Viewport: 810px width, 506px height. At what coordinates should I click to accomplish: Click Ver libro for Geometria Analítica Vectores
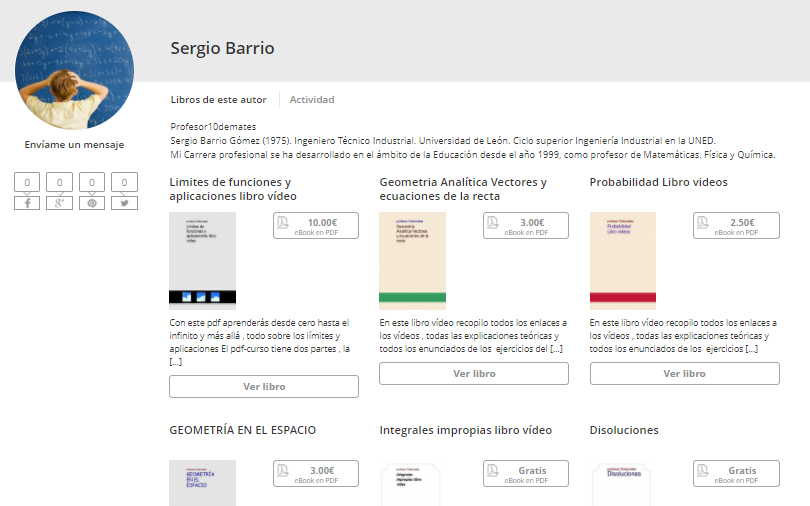[474, 373]
